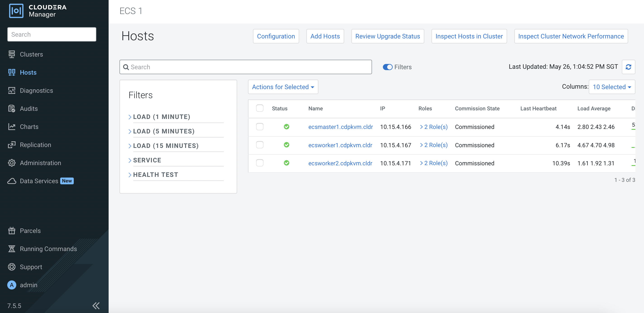The image size is (644, 313).
Task: Click the refresh icon next to Last Updated
Action: 628,67
